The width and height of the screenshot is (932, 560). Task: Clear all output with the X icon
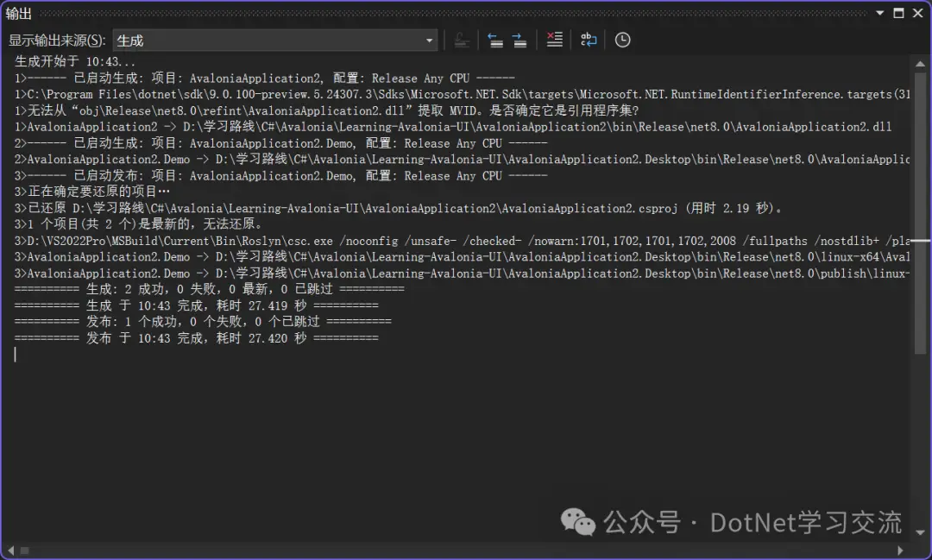coord(554,40)
